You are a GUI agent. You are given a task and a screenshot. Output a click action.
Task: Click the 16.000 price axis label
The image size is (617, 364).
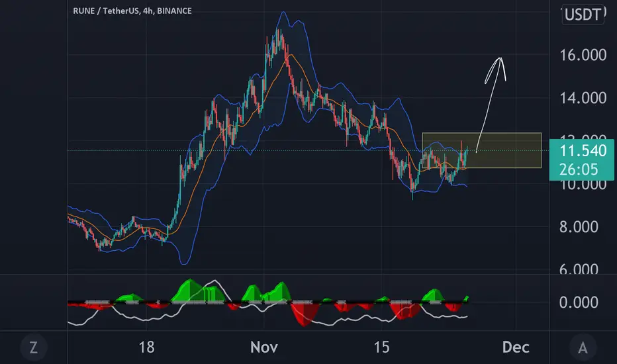[x=583, y=55]
